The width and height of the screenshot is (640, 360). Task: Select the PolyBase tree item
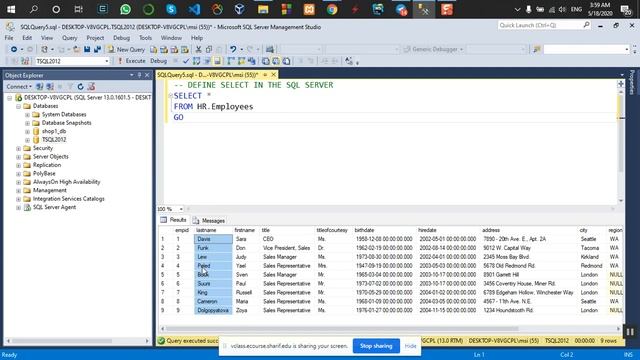coord(44,173)
